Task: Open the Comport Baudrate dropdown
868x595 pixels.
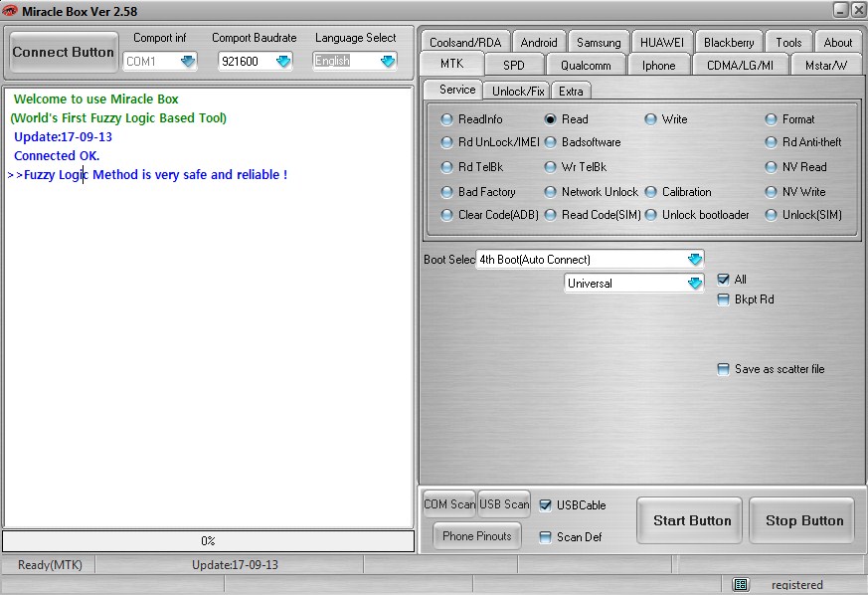Action: coord(285,61)
